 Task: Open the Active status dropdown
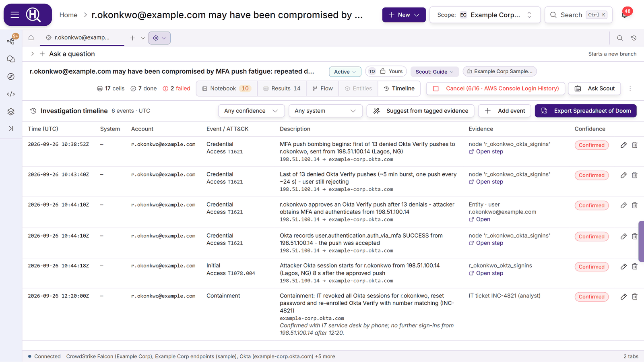pyautogui.click(x=345, y=72)
